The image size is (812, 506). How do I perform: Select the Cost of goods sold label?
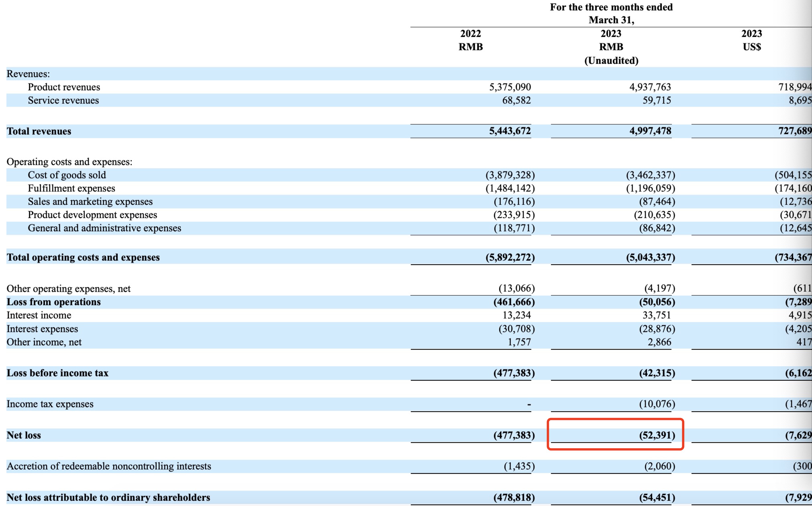coord(67,175)
